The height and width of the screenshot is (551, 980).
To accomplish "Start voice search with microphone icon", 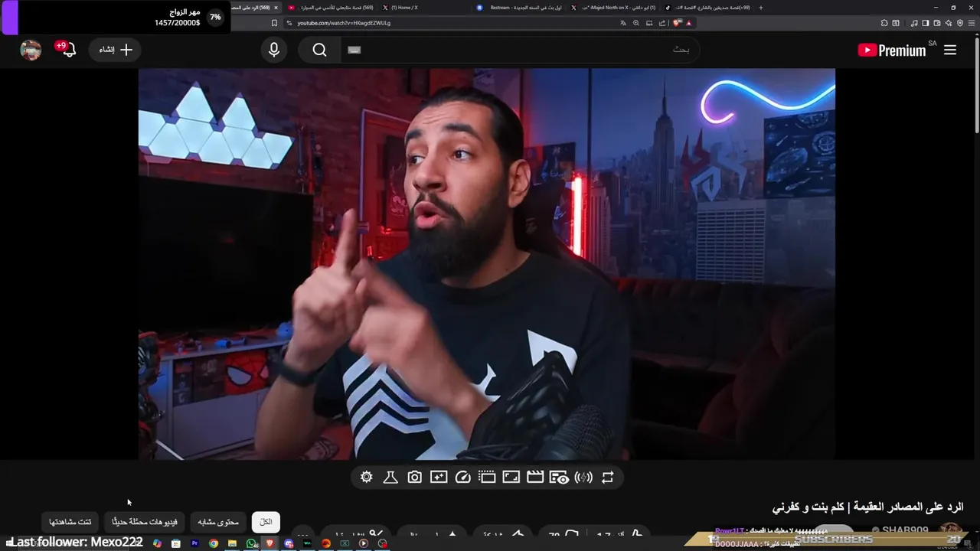I will coord(274,50).
